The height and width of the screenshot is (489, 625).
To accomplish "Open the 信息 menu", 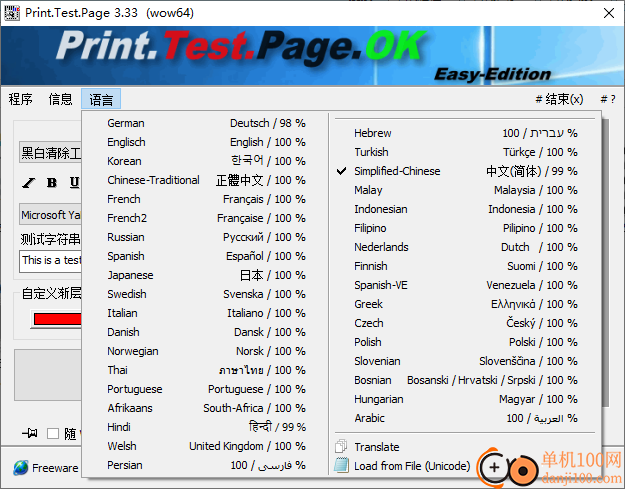I will [x=61, y=99].
